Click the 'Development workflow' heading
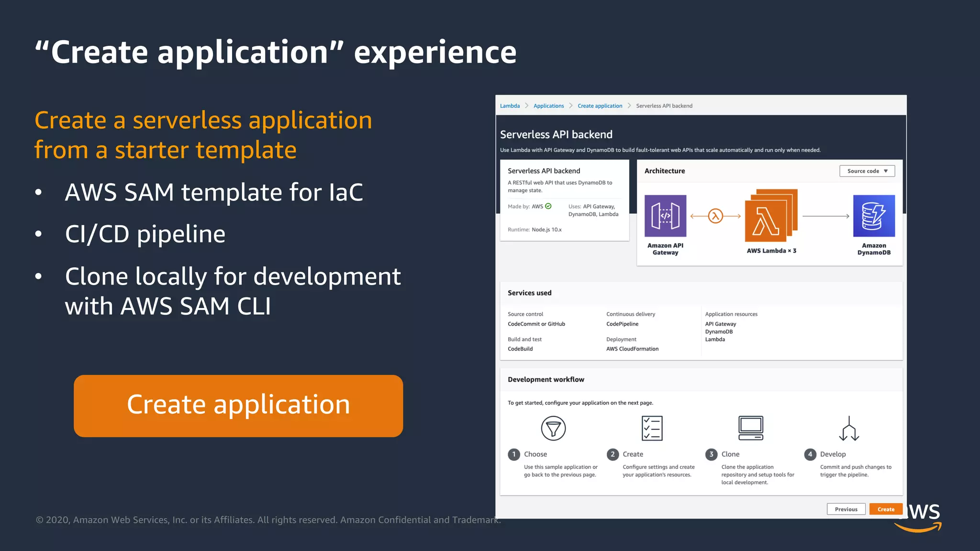980x551 pixels. (546, 379)
